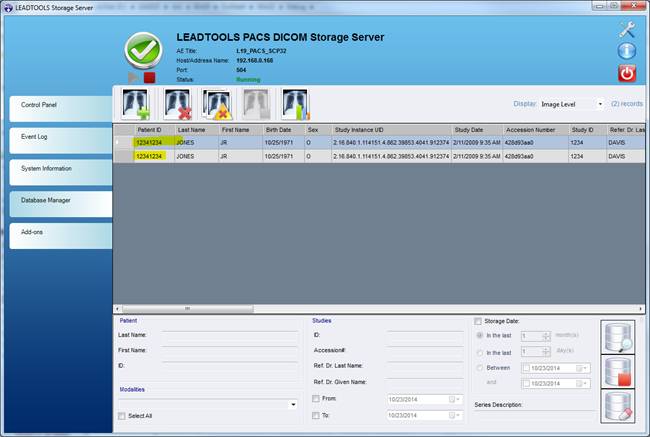Open the Control Panel tab
The height and width of the screenshot is (437, 650).
coord(61,109)
